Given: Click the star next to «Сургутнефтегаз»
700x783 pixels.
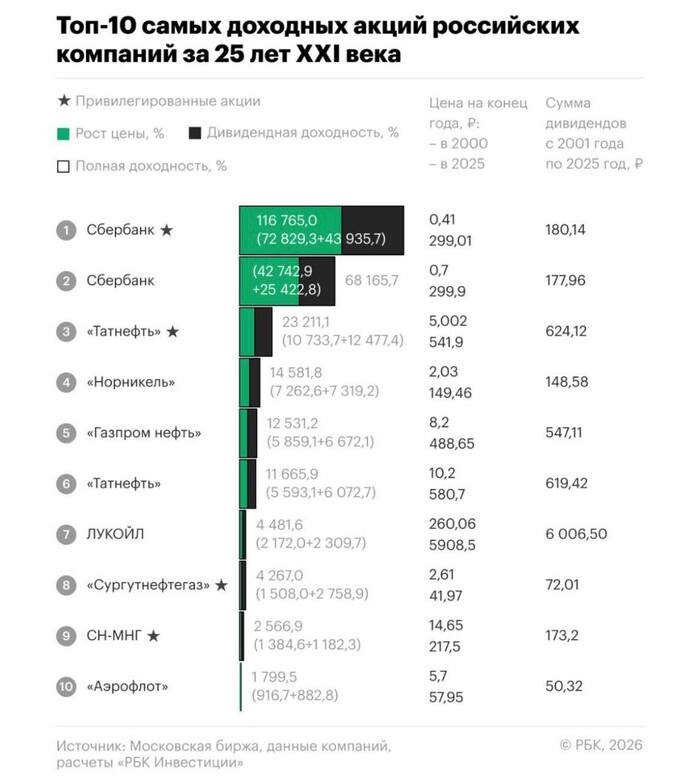Looking at the screenshot, I should (221, 585).
